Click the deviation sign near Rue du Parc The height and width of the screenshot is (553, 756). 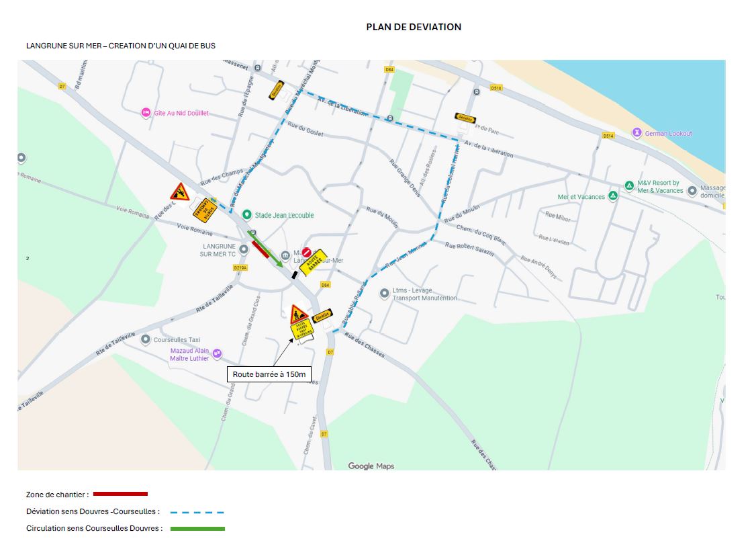click(x=465, y=118)
